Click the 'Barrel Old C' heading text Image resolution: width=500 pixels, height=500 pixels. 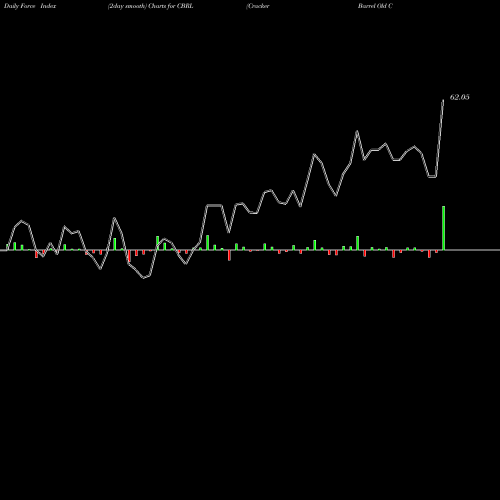[375, 6]
